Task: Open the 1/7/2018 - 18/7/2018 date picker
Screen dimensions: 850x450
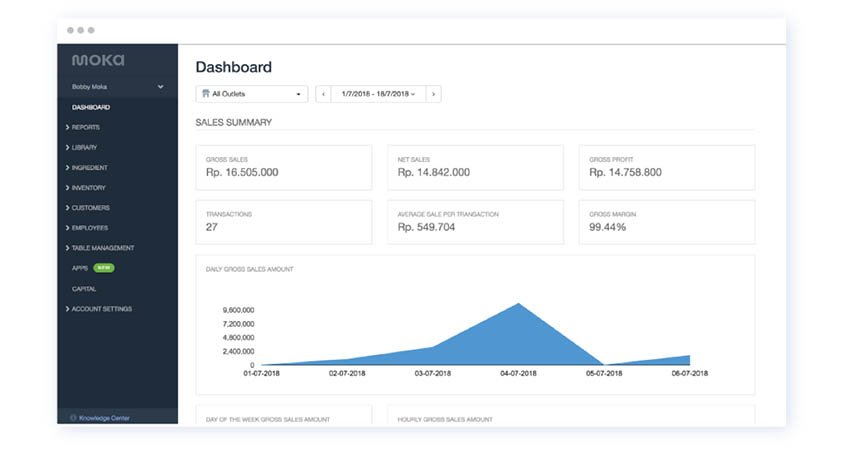Action: (378, 94)
